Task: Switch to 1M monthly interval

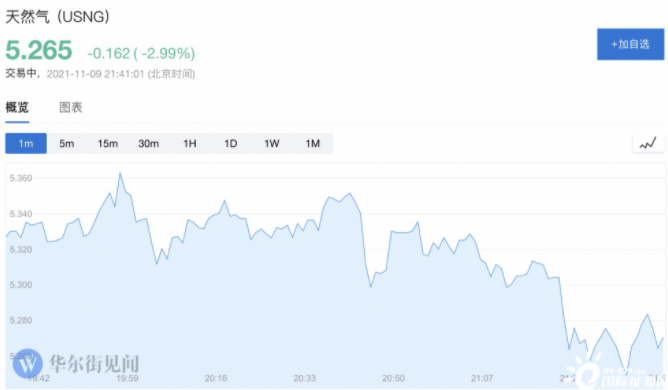Action: [x=312, y=144]
